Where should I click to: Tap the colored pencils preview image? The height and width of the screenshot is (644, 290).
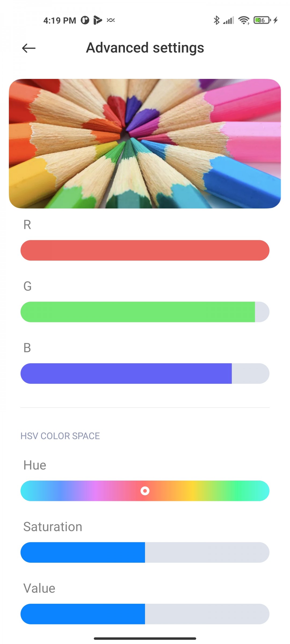pyautogui.click(x=145, y=144)
